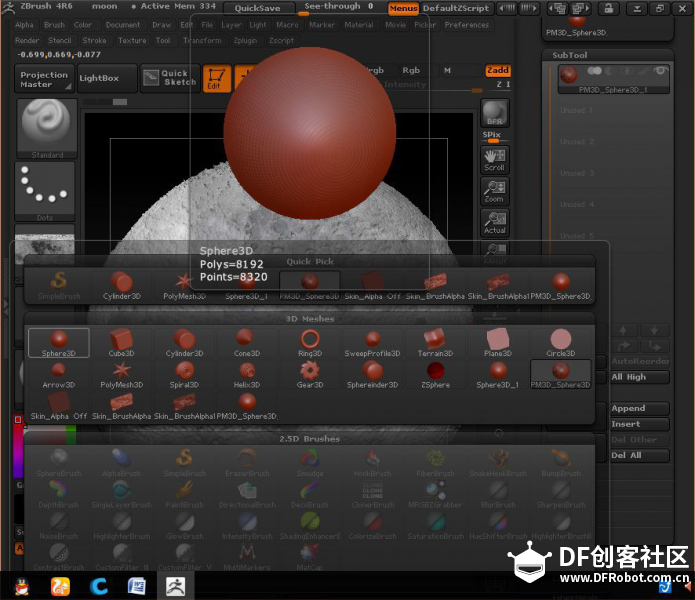
Task: Click DefaultZScript button
Action: 456,8
